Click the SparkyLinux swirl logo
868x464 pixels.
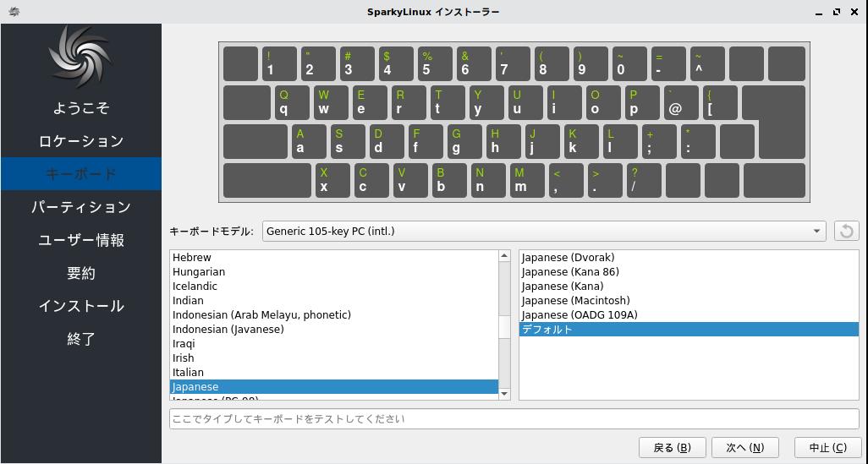[x=81, y=57]
